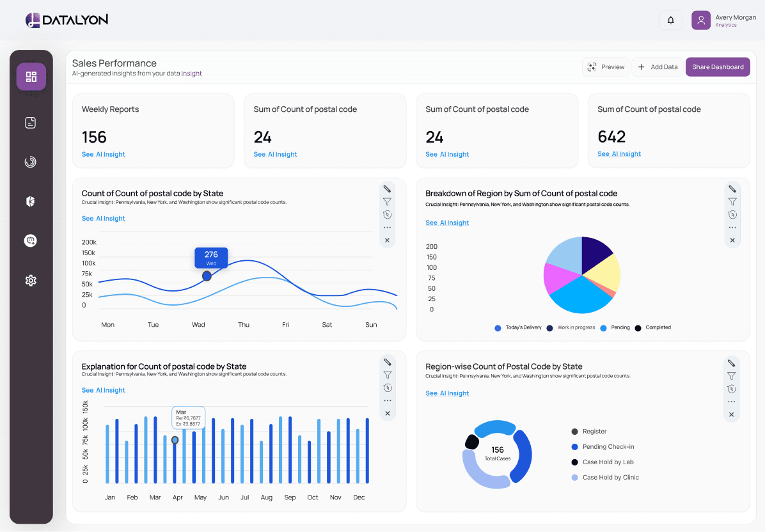
Task: Click the Preview button
Action: click(x=606, y=66)
